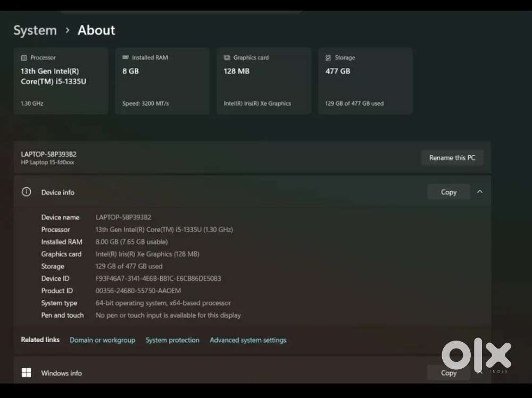Select the Device ID value
The width and height of the screenshot is (532, 398).
pyautogui.click(x=158, y=278)
